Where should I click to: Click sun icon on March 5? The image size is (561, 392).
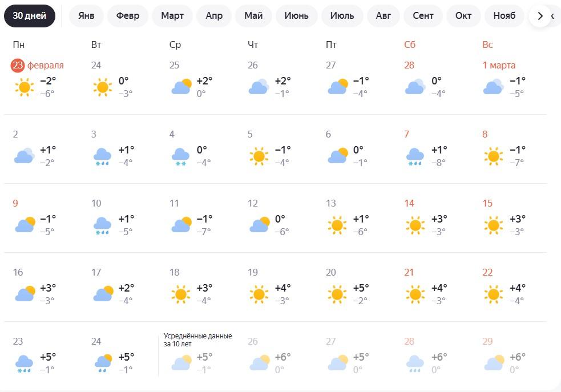(259, 156)
